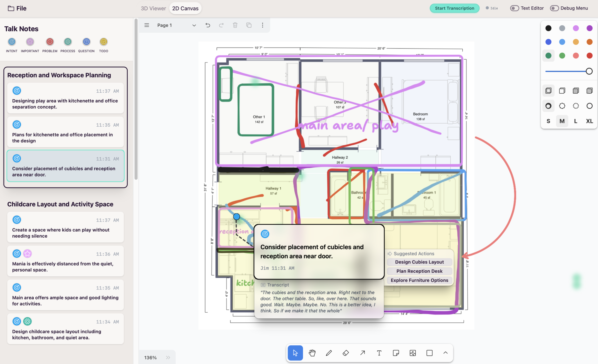Select the Sticky Note tool

point(396,353)
